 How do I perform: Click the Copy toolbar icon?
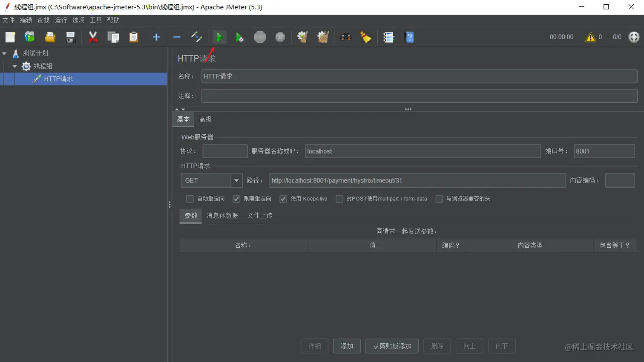click(113, 37)
